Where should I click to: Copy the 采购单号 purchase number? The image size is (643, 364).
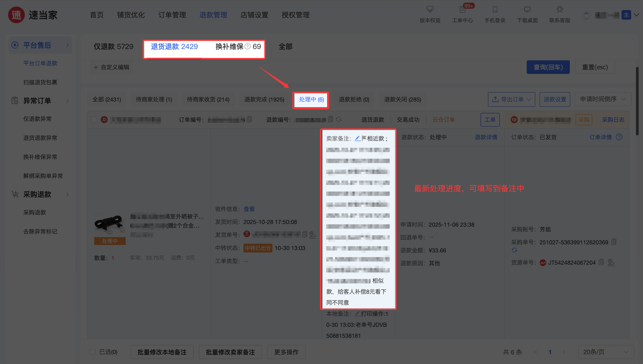pos(614,242)
